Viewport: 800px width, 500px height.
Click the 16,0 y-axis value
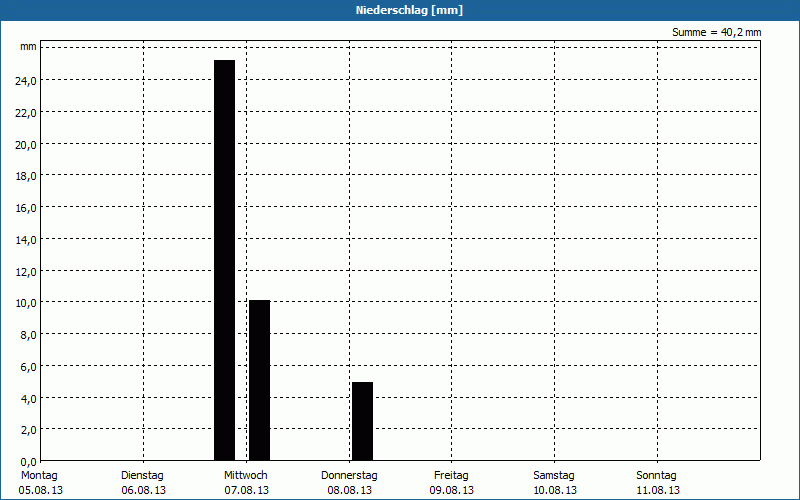(x=26, y=208)
